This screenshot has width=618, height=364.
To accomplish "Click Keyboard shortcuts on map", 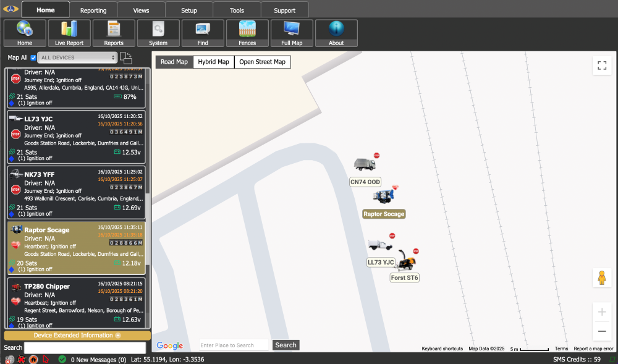I will pos(442,349).
